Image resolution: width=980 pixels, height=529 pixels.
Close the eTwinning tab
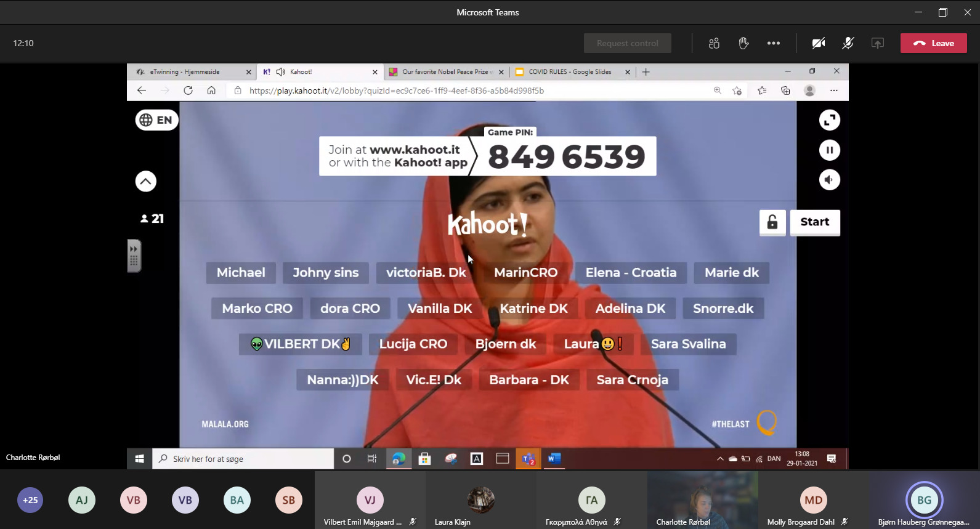coord(249,72)
